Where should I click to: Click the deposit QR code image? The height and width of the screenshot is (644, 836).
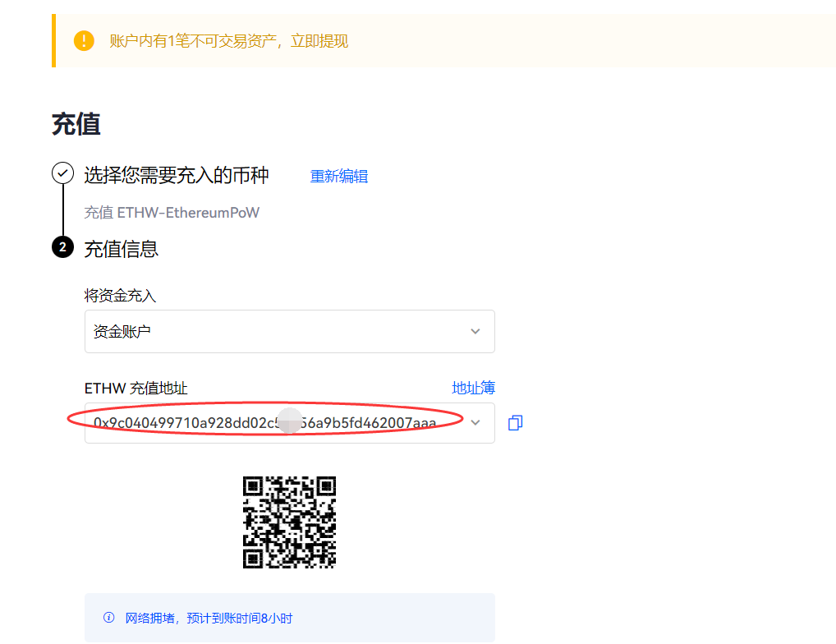point(289,522)
